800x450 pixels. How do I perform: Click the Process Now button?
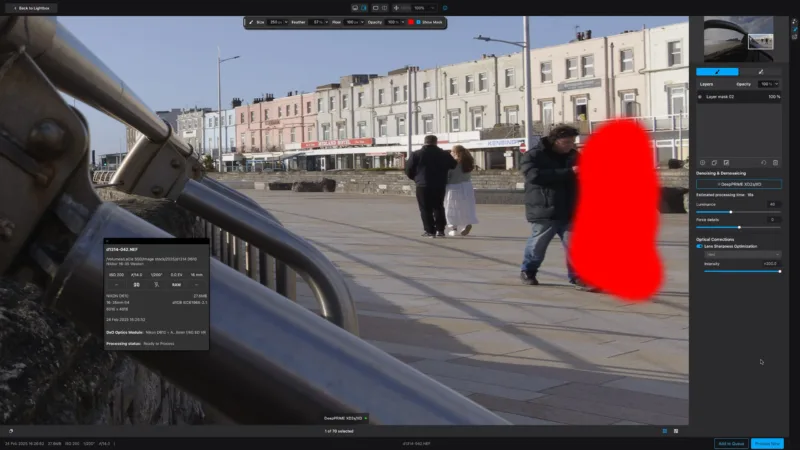point(767,443)
